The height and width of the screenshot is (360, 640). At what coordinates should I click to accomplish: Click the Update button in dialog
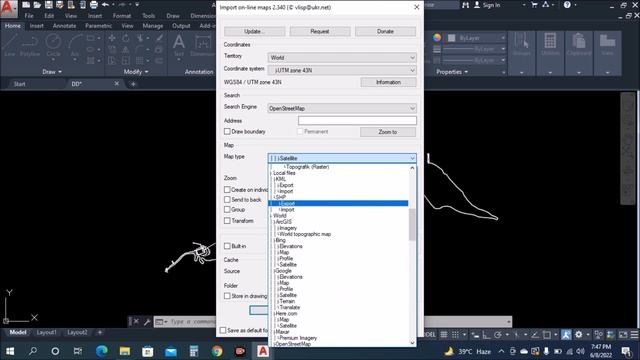254,31
